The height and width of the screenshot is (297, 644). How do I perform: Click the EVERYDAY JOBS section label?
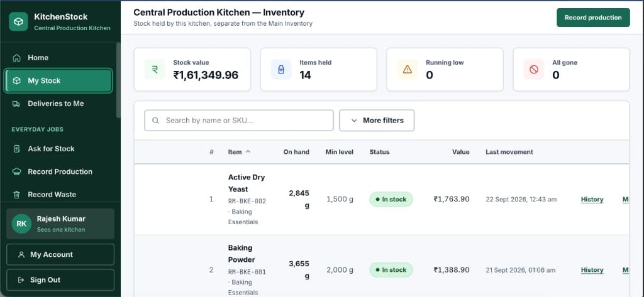37,129
